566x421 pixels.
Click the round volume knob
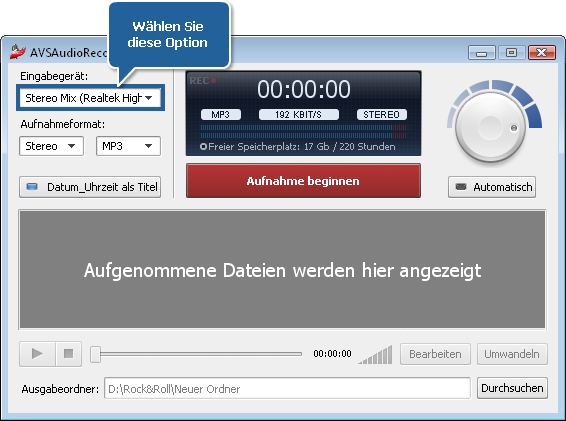[x=490, y=127]
